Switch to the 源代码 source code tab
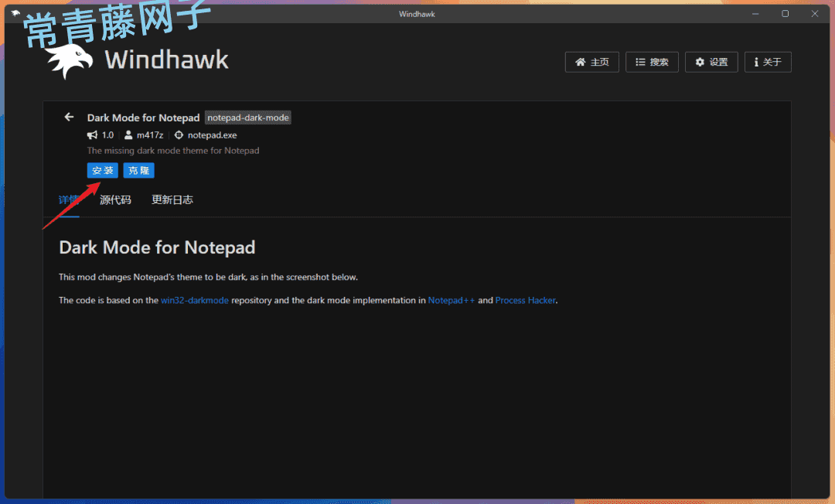 pyautogui.click(x=115, y=200)
